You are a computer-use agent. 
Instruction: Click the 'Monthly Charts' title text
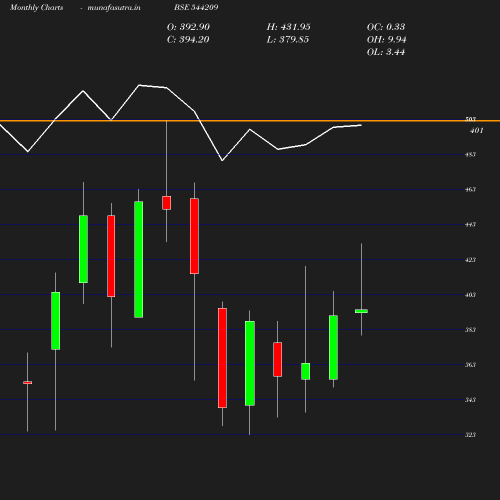(36, 7)
